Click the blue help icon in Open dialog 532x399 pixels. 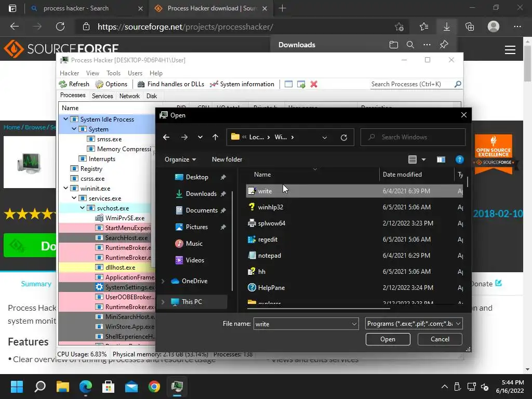click(459, 159)
